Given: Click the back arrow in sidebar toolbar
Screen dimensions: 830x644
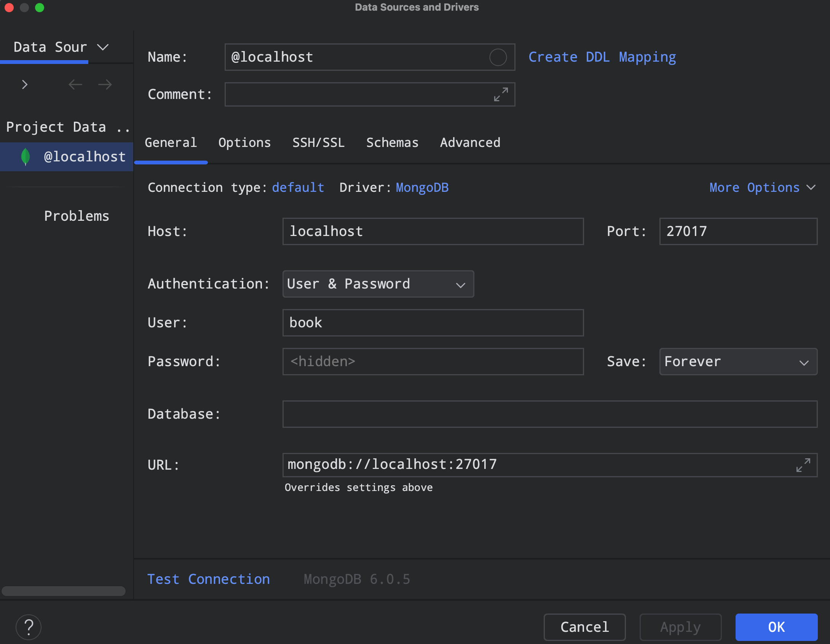Looking at the screenshot, I should coord(75,84).
